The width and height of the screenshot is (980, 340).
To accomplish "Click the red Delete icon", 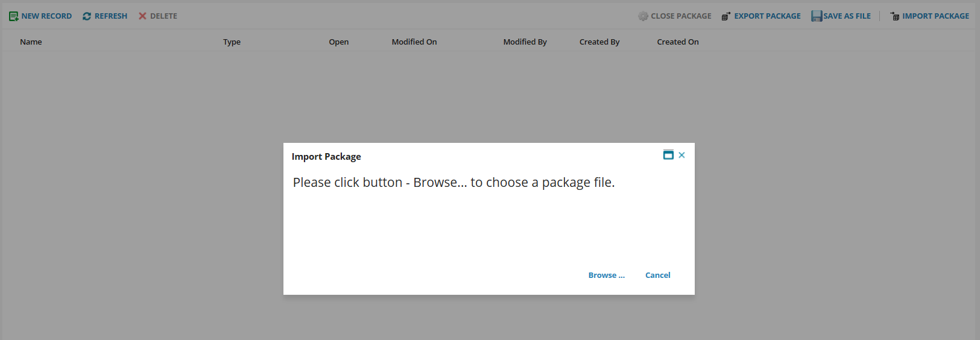I will point(142,16).
